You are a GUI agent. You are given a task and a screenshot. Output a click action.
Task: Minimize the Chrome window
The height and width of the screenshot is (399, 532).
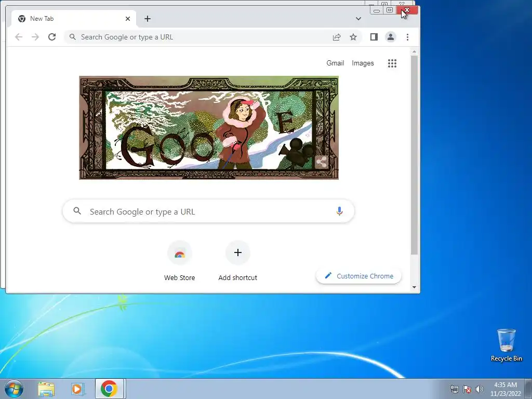pos(376,10)
